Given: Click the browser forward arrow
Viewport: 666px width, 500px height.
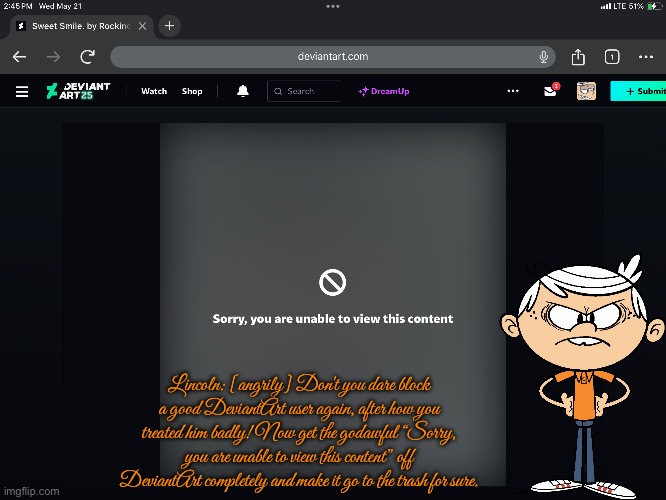Looking at the screenshot, I should [54, 56].
